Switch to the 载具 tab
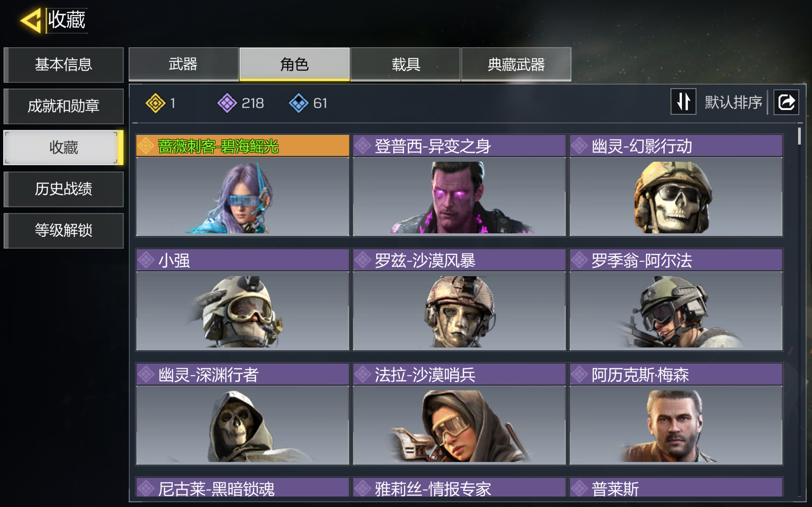Viewport: 812px width, 507px height. [405, 64]
